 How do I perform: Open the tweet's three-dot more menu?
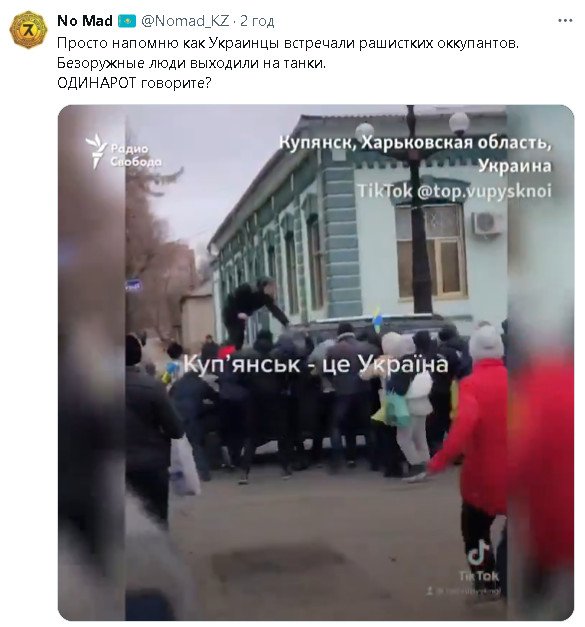click(565, 21)
